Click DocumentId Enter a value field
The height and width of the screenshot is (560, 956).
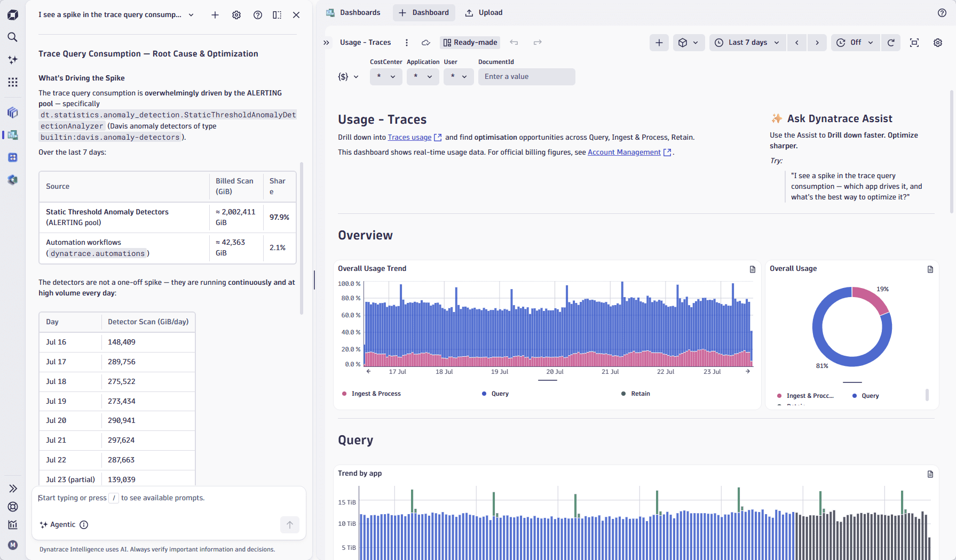coord(527,77)
